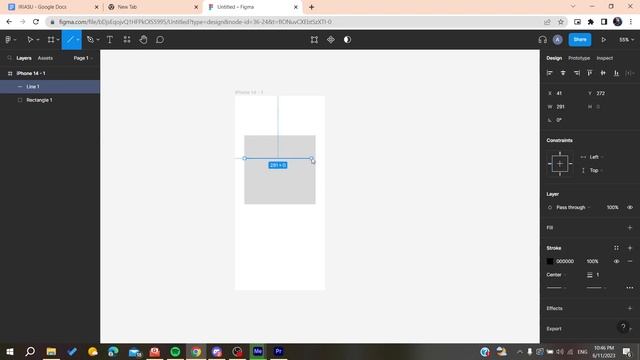Toggle layer visibility eye icon
The image size is (640, 360).
(630, 207)
